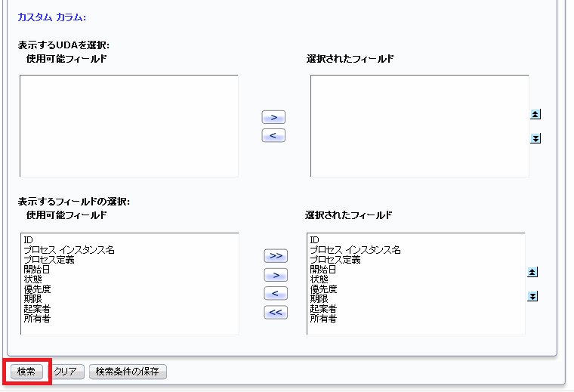Select 起案者 in available fields
The width and height of the screenshot is (574, 392).
point(37,309)
